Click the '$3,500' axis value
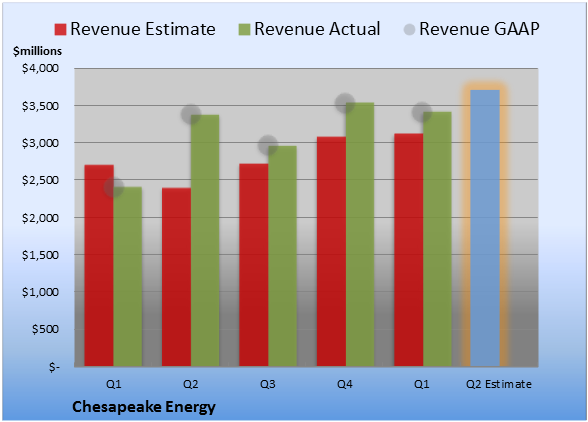 (40, 106)
